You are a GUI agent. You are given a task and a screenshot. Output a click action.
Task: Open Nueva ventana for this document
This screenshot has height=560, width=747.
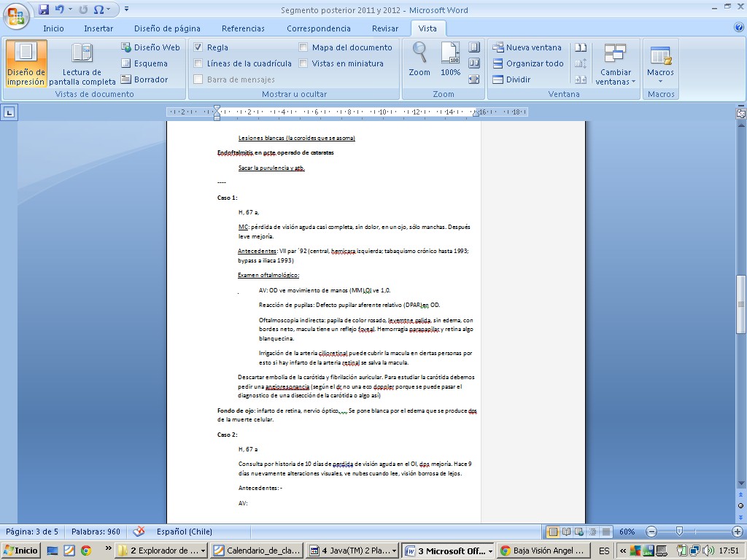point(528,47)
